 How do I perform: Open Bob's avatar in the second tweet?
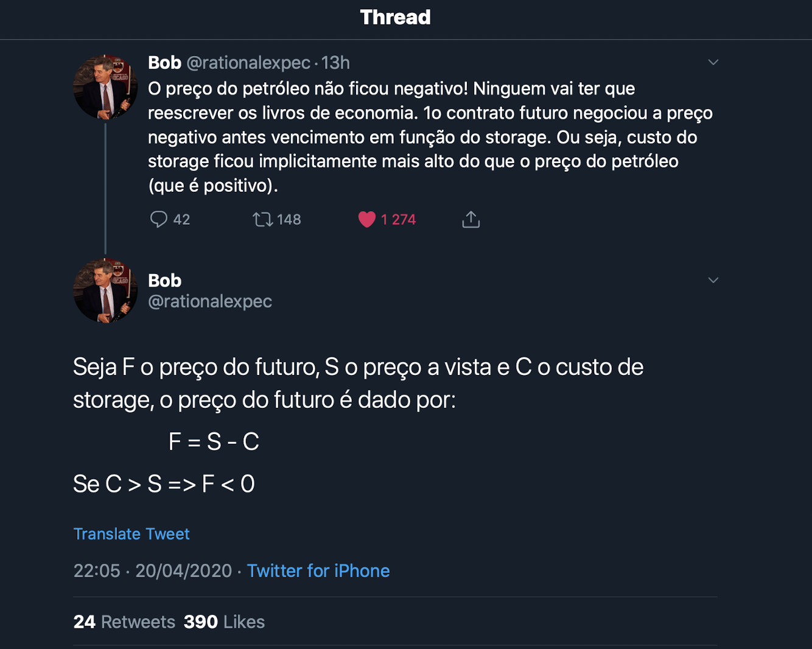tap(105, 291)
